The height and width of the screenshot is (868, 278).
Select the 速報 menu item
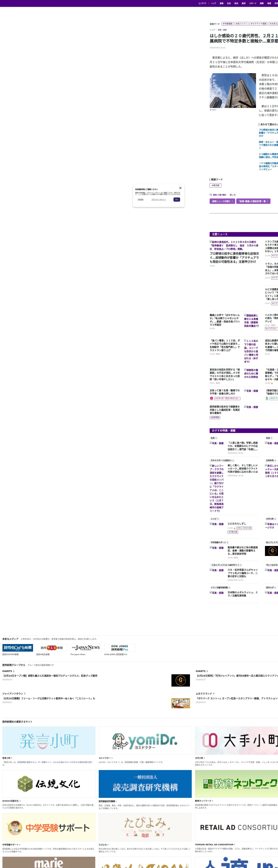click(221, 3)
